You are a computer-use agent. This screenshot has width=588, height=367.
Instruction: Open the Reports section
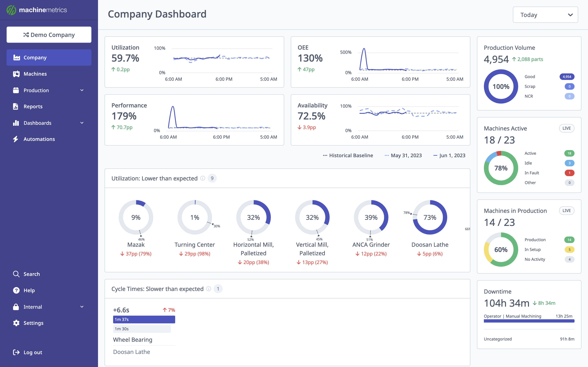click(x=32, y=106)
